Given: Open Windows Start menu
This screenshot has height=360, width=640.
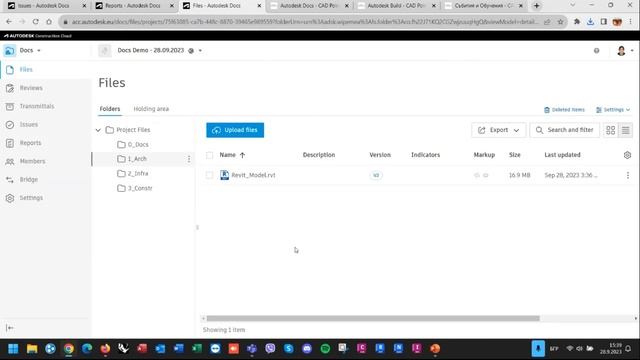Looking at the screenshot, I should click(13, 349).
